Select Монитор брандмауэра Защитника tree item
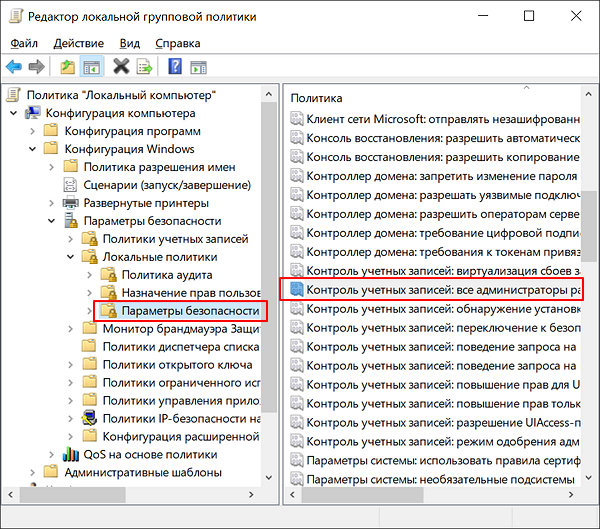Screen dimensions: 600x529 (x=181, y=329)
